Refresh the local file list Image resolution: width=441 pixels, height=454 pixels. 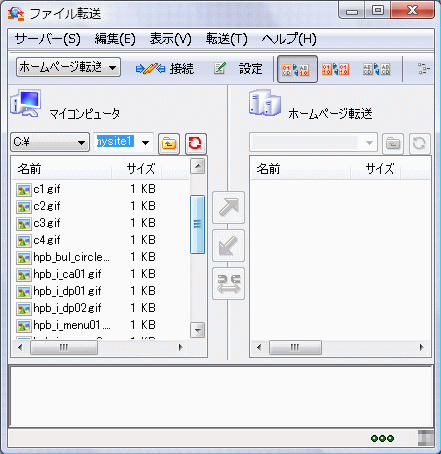click(x=195, y=144)
